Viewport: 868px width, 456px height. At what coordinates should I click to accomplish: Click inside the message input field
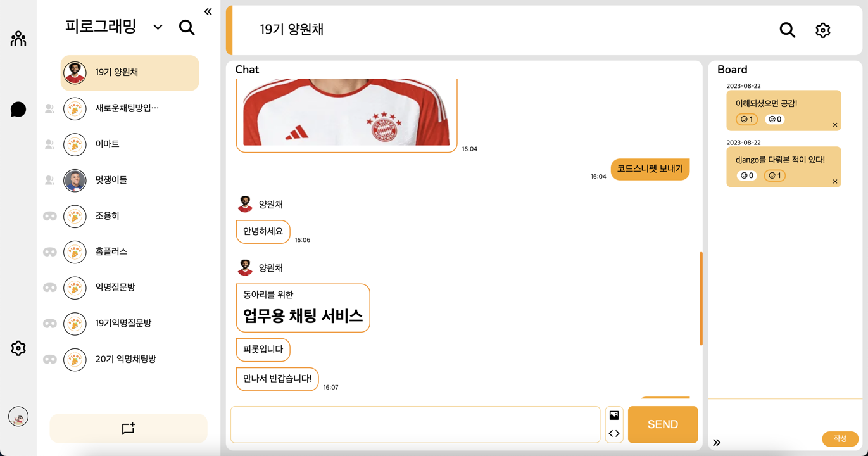click(415, 424)
